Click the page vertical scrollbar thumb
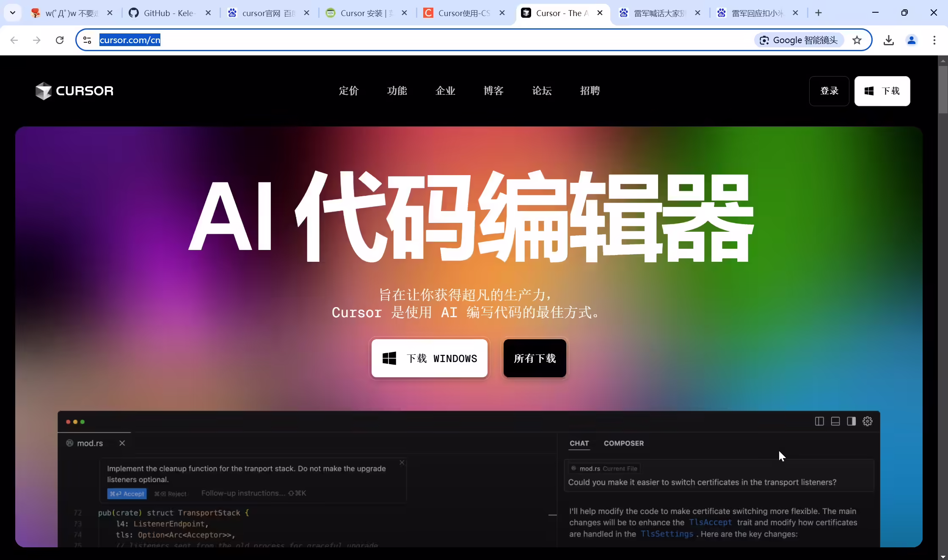The height and width of the screenshot is (560, 948). click(942, 89)
